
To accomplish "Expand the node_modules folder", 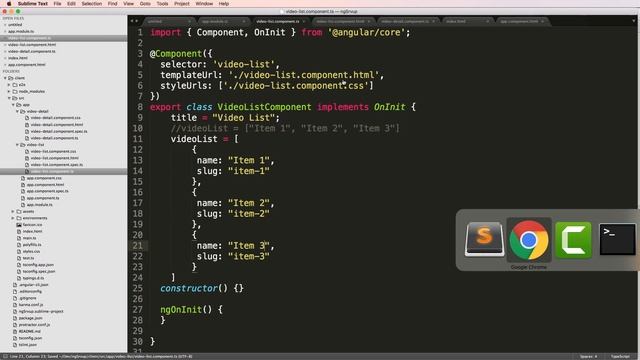I will 9,91.
